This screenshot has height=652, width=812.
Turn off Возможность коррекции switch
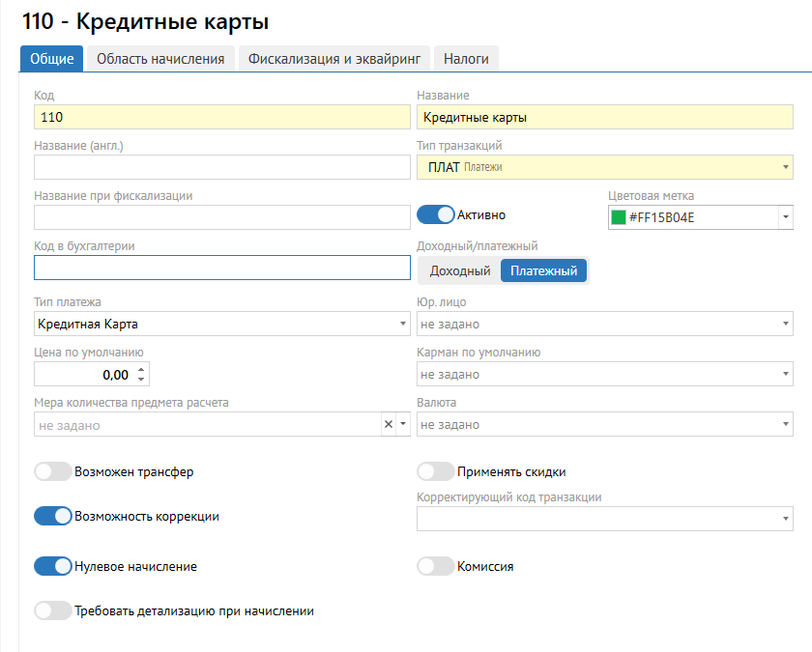click(53, 517)
